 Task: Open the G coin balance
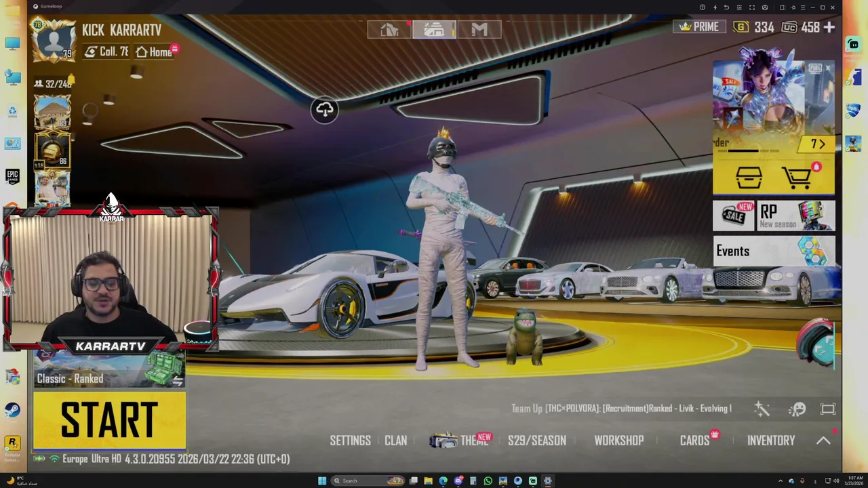tap(754, 27)
